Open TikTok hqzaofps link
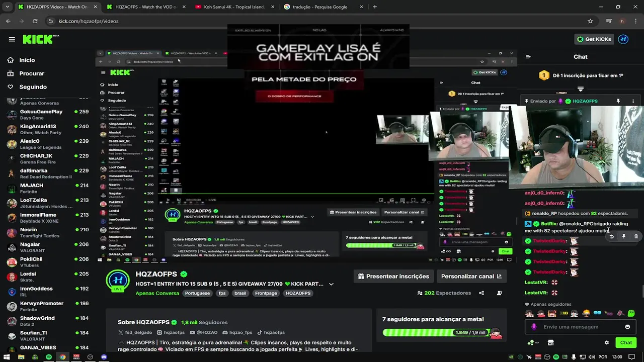The height and width of the screenshot is (362, 644). [271, 332]
